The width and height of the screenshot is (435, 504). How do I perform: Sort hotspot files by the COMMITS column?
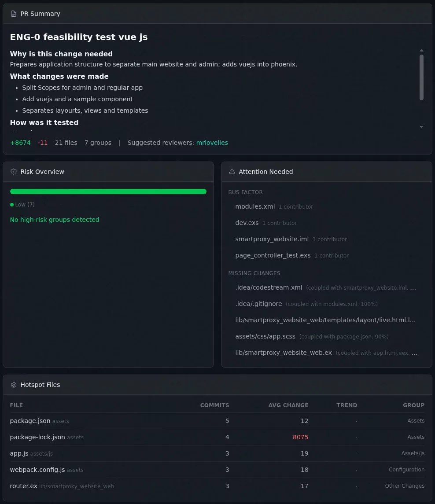(214, 405)
